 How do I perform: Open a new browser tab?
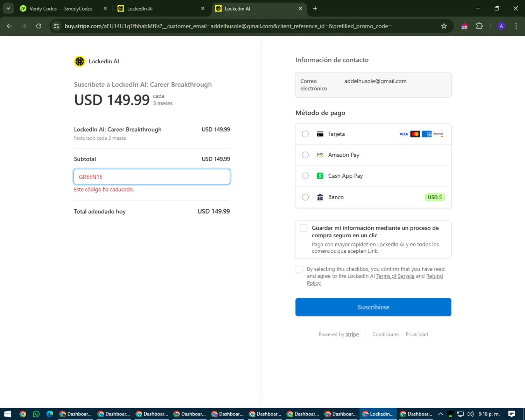(315, 8)
